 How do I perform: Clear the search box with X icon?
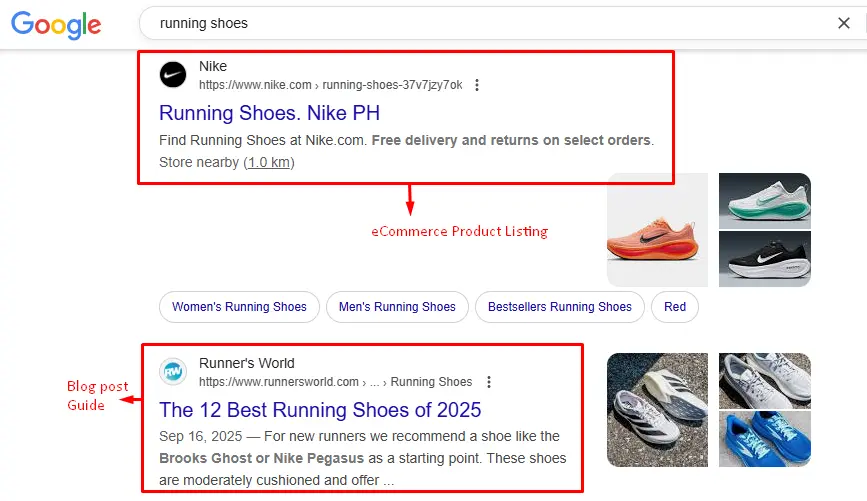coord(843,23)
